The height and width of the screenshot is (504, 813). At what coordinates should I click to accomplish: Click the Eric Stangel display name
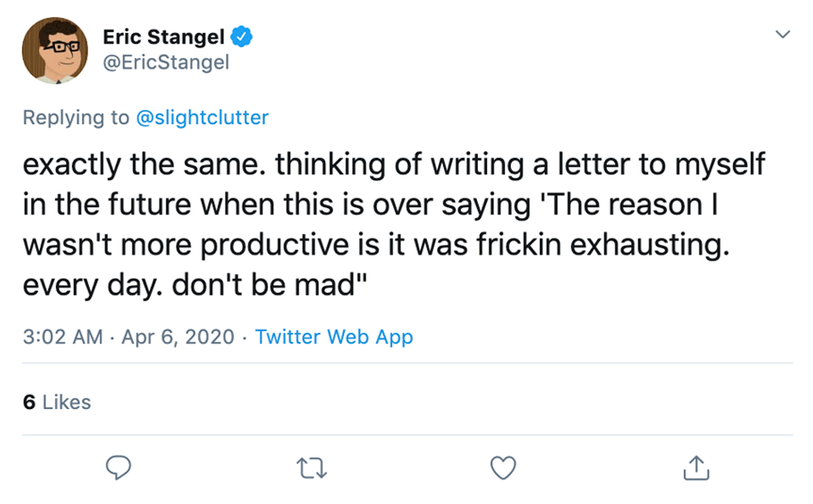[163, 36]
